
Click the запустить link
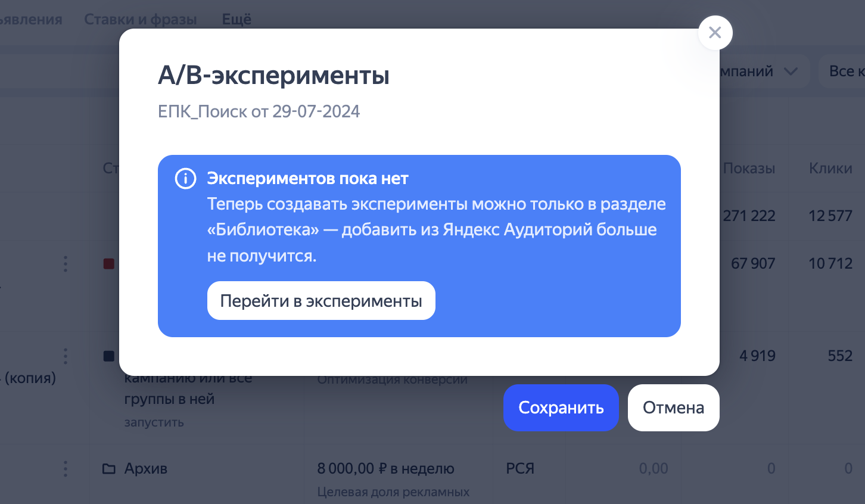click(x=154, y=422)
